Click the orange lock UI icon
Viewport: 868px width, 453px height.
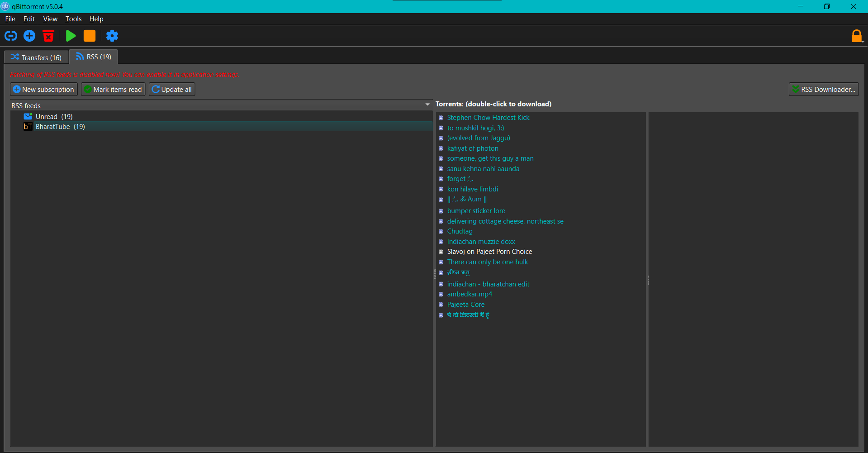(x=856, y=36)
